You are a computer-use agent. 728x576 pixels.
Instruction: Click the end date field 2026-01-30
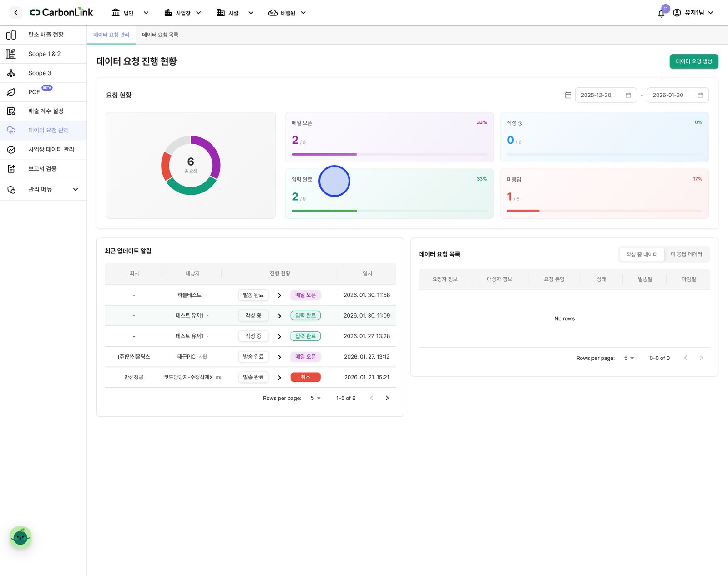tap(677, 95)
